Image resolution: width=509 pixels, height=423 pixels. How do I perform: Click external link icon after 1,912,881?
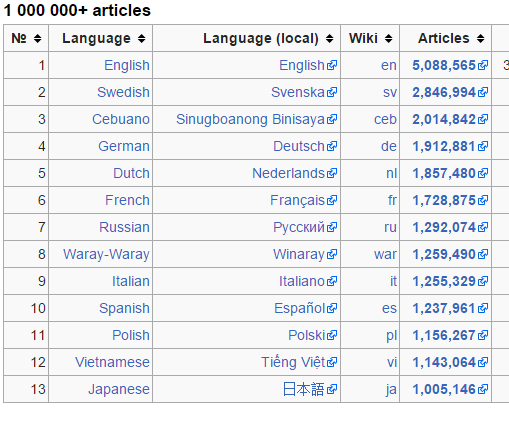483,146
